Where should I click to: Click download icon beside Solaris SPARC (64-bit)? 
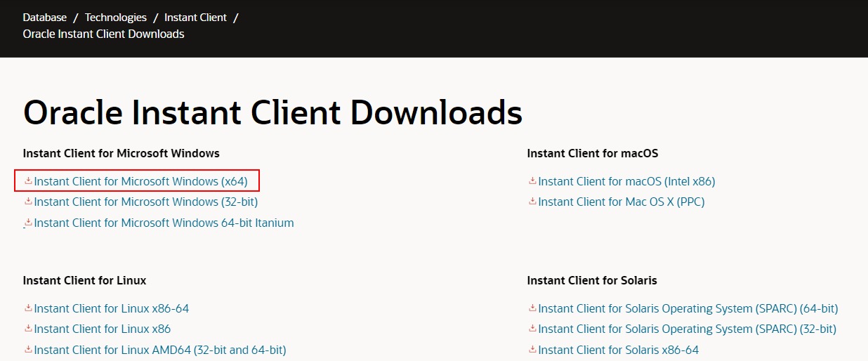click(532, 308)
